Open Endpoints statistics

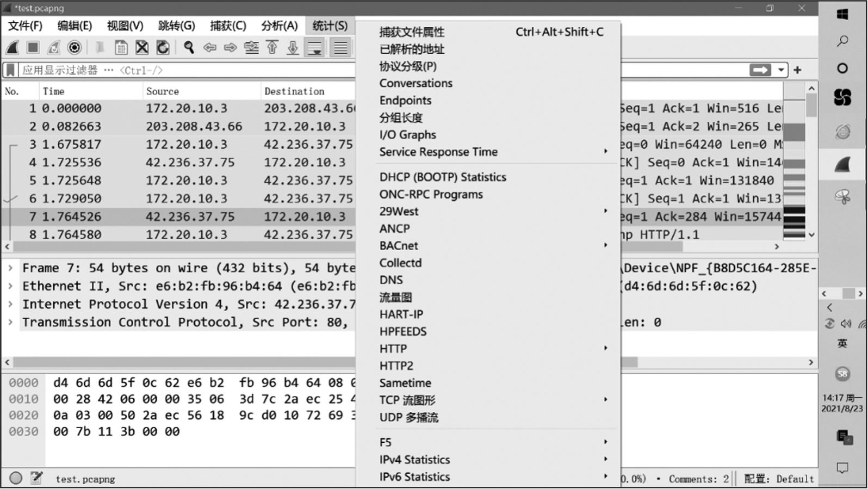pyautogui.click(x=488, y=101)
